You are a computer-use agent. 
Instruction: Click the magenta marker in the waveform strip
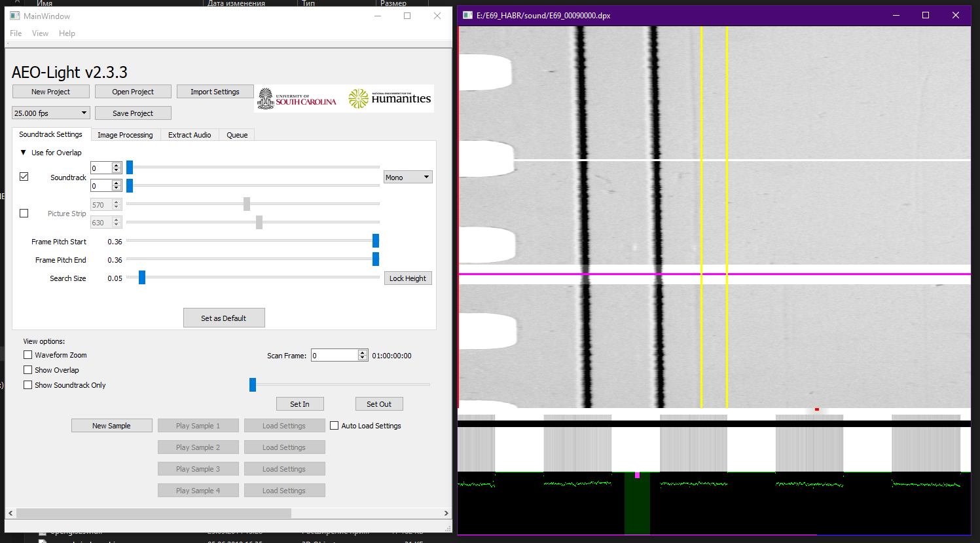[637, 475]
